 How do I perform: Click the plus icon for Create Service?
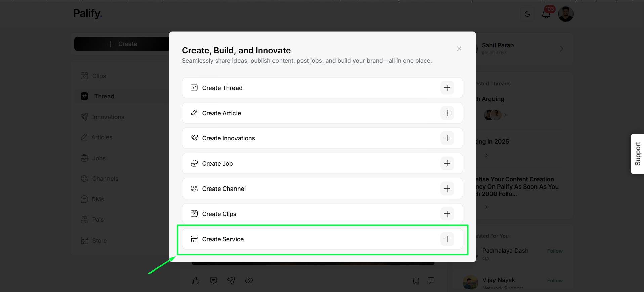pyautogui.click(x=447, y=239)
